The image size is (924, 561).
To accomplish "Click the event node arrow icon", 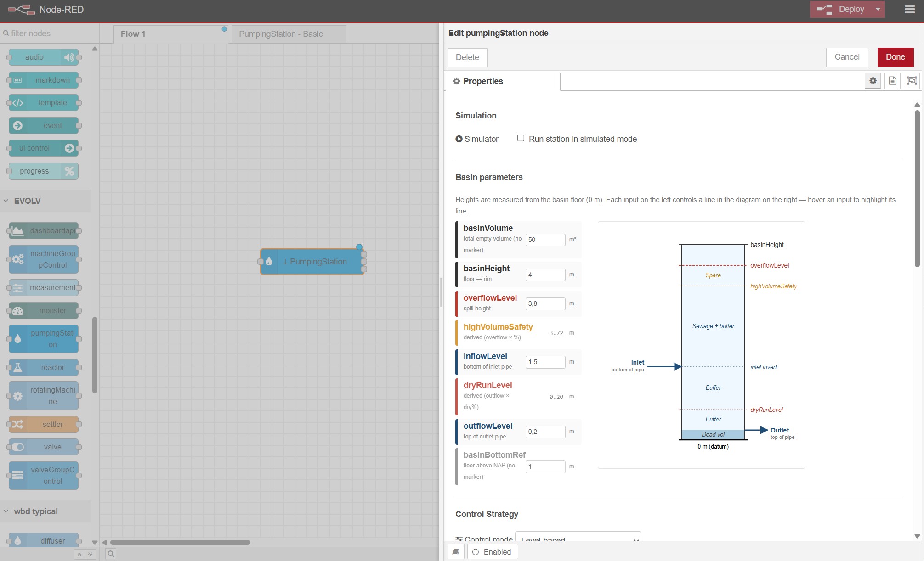I will coord(17,125).
